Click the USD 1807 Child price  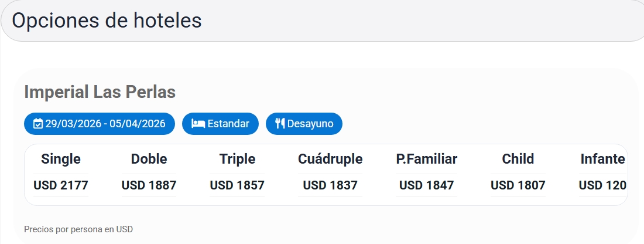(518, 185)
